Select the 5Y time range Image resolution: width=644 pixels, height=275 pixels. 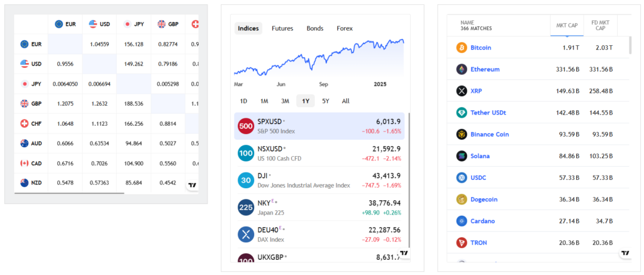[325, 101]
